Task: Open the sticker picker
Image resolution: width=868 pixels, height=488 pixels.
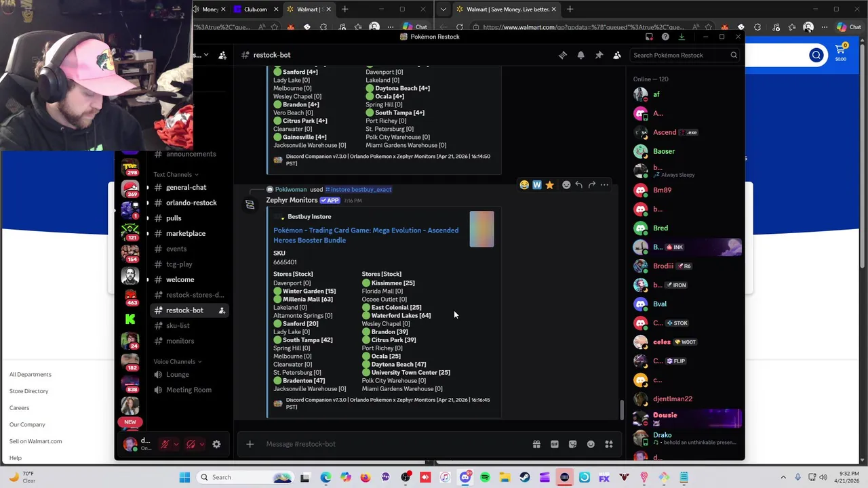Action: click(x=573, y=444)
